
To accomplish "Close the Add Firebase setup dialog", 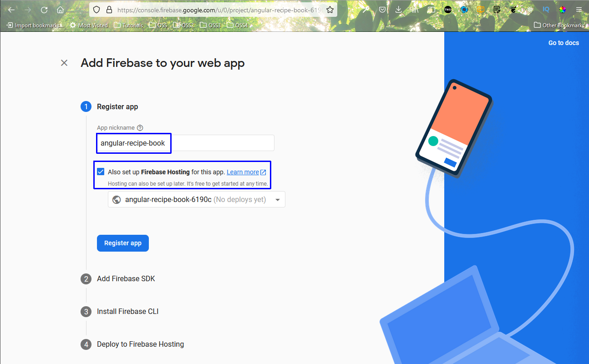I will (64, 63).
